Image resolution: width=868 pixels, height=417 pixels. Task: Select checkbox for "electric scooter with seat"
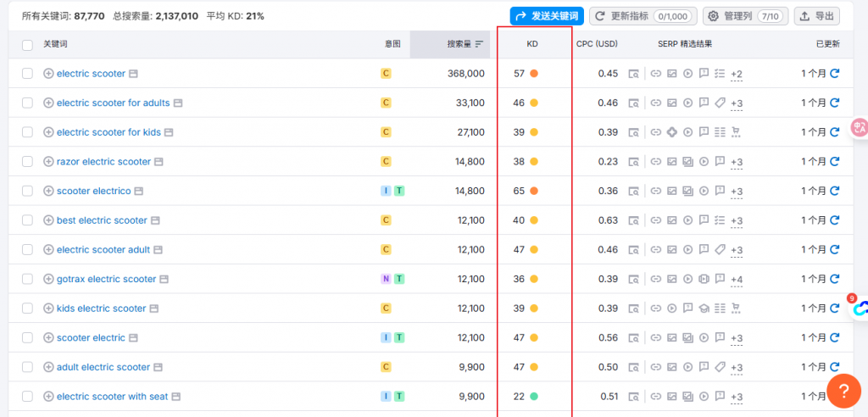(x=27, y=396)
